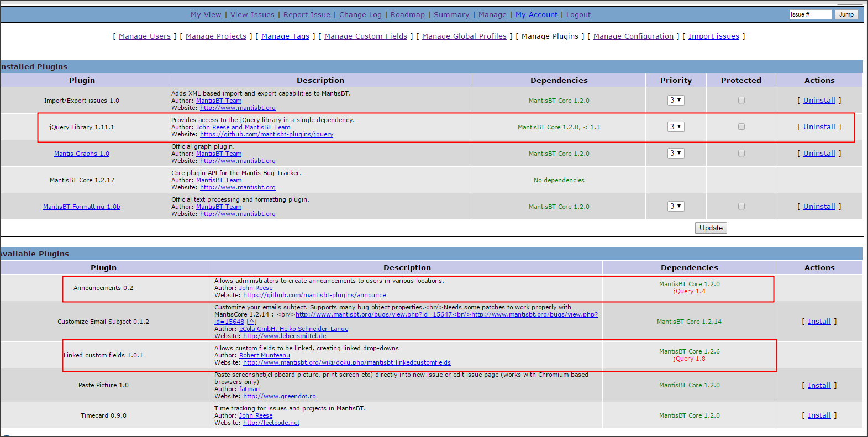Click the Logout link
This screenshot has height=437, width=868.
click(x=578, y=15)
